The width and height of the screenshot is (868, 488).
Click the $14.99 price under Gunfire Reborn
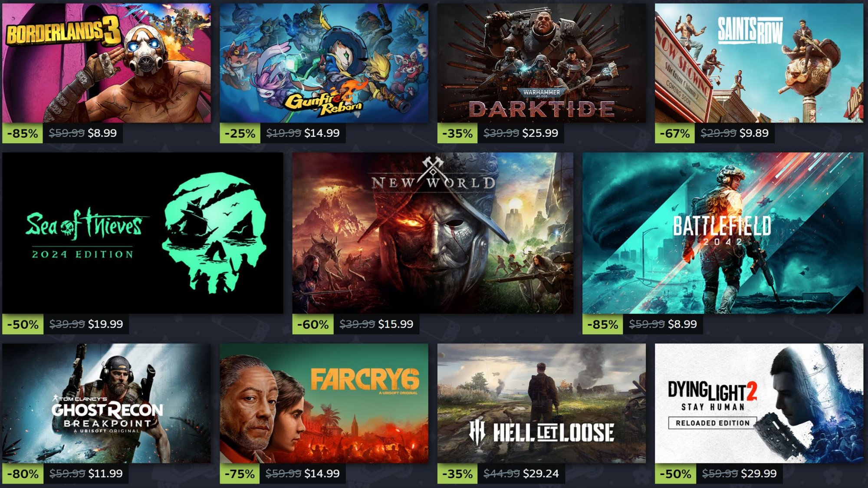(322, 133)
